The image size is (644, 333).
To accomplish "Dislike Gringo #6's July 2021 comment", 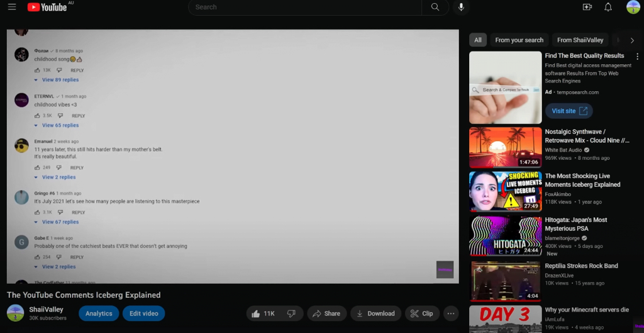I will click(60, 212).
